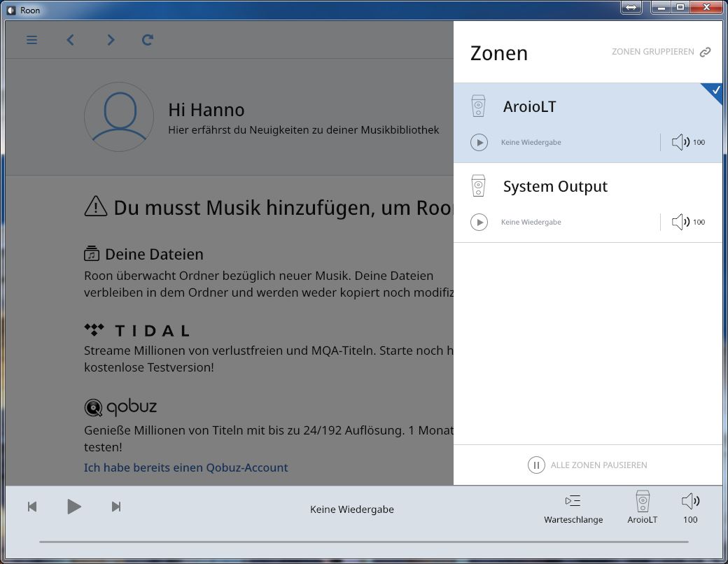Click the Alle Zonen pausieren pause icon
728x564 pixels.
coord(536,465)
